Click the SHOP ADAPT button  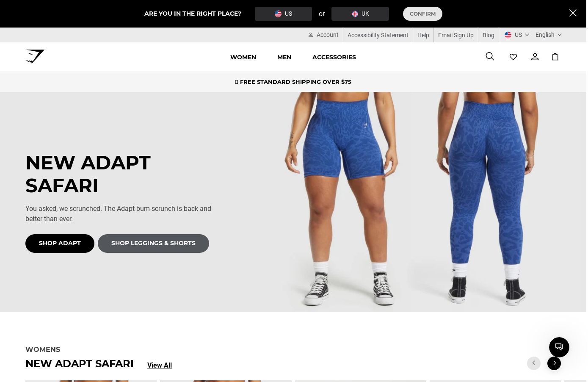(x=60, y=244)
